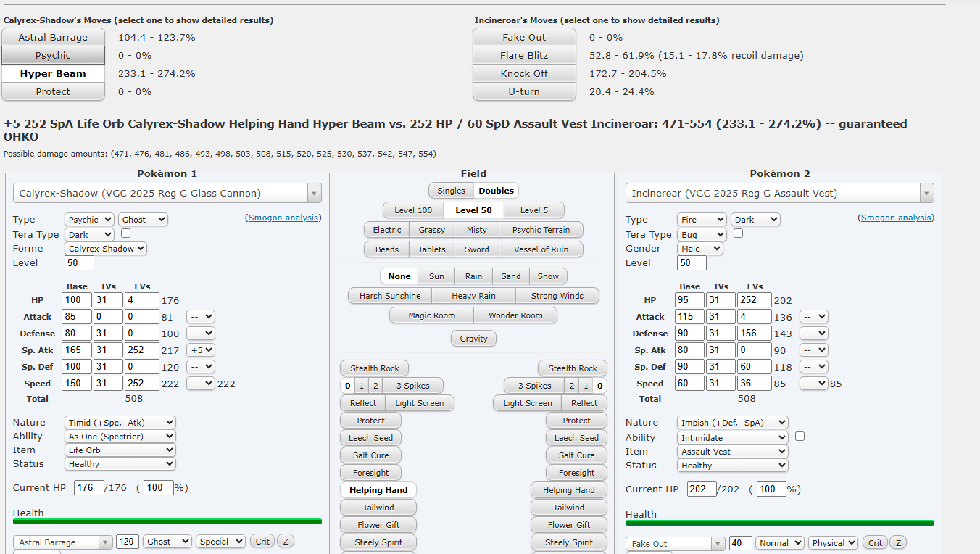Toggle Vessel of Ruin
Image resolution: width=980 pixels, height=554 pixels.
coord(541,249)
